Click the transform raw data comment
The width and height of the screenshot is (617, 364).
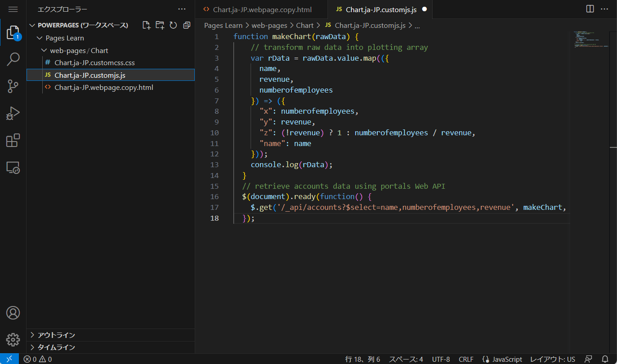pos(340,48)
